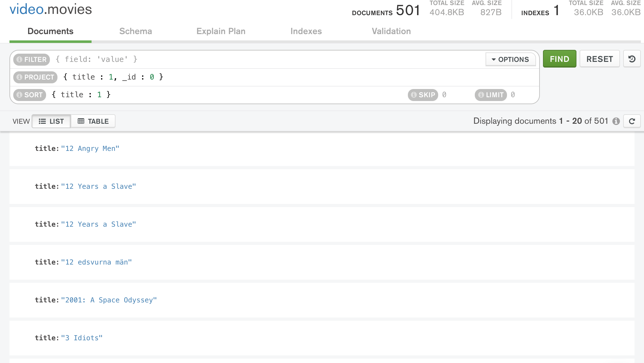Switch to List view
This screenshot has height=363, width=644.
(x=51, y=121)
